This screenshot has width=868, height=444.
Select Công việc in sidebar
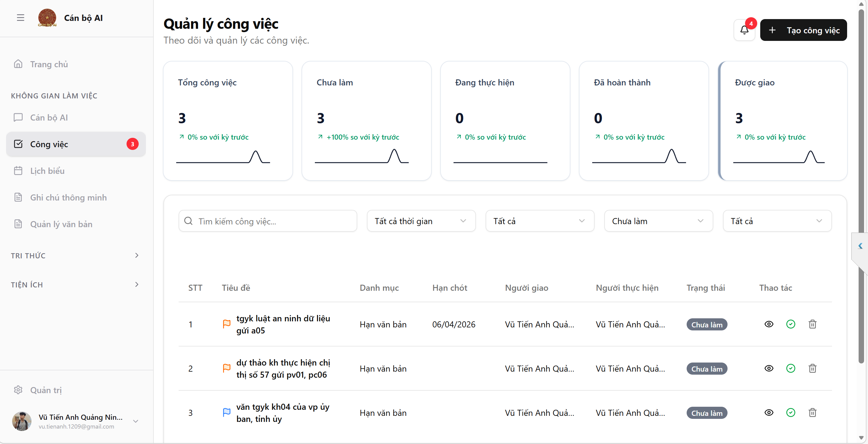click(76, 144)
